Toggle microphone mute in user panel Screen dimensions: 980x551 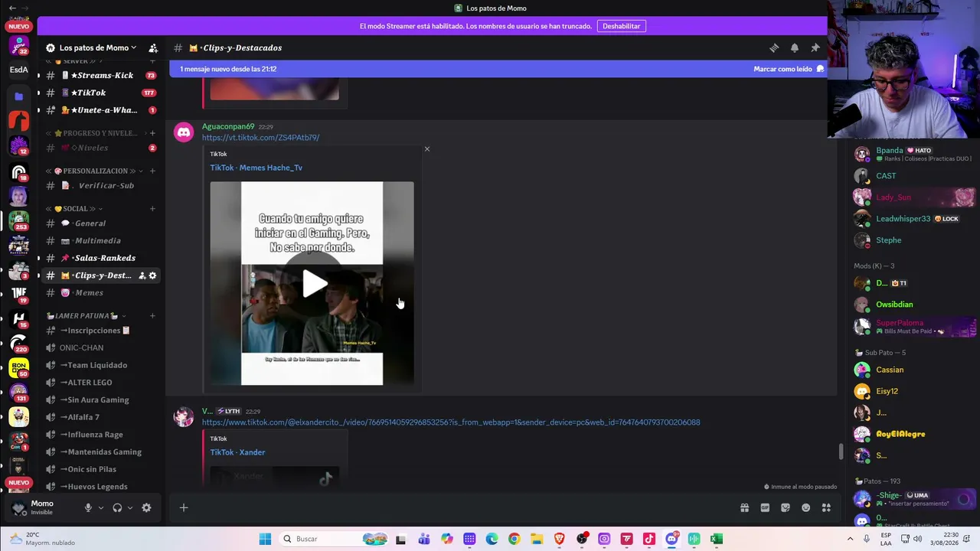pyautogui.click(x=88, y=507)
